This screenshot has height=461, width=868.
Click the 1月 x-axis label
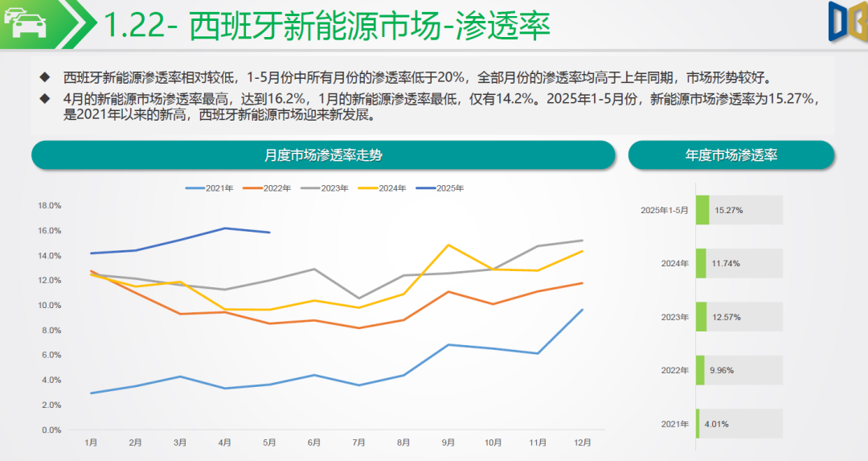[x=91, y=442]
